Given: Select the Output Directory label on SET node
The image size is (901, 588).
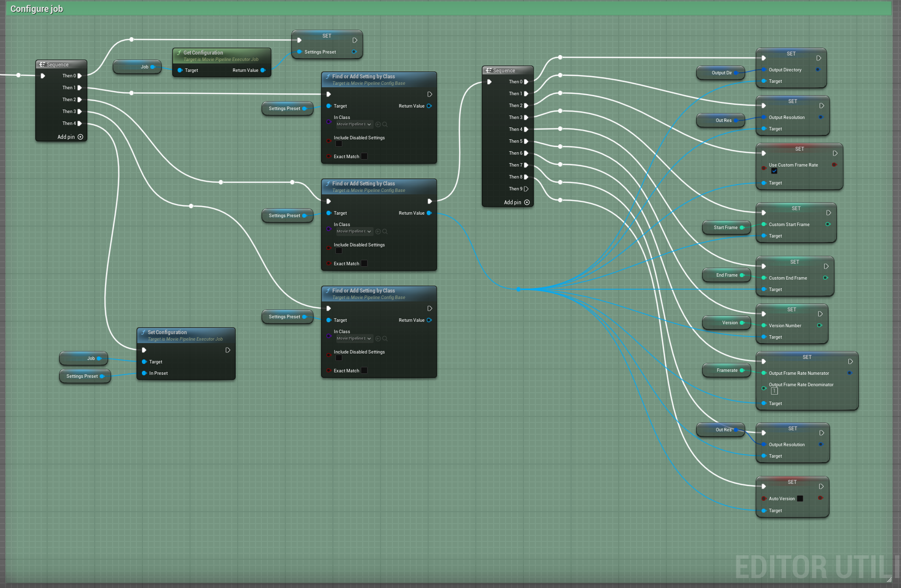Looking at the screenshot, I should 785,70.
